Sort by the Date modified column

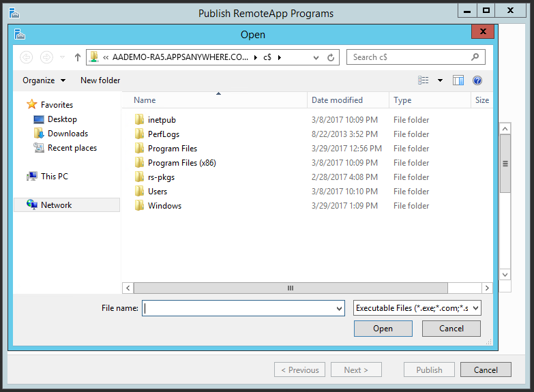337,100
